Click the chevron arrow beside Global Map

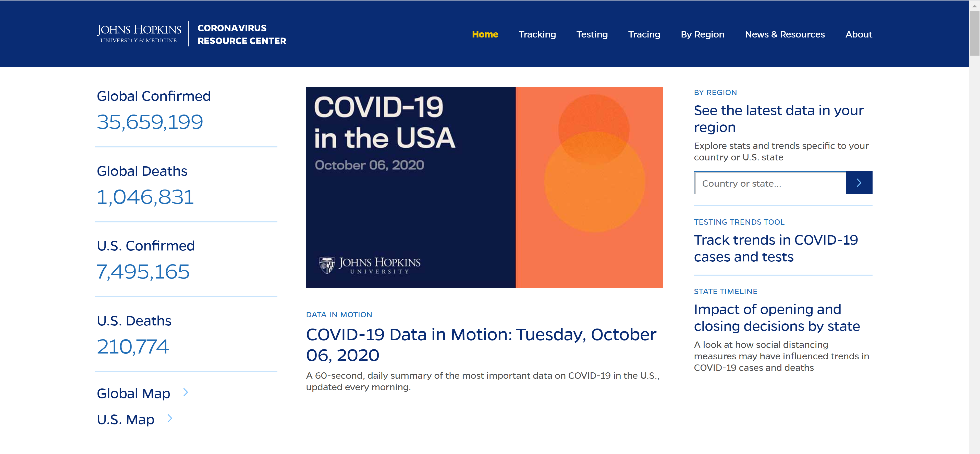186,392
